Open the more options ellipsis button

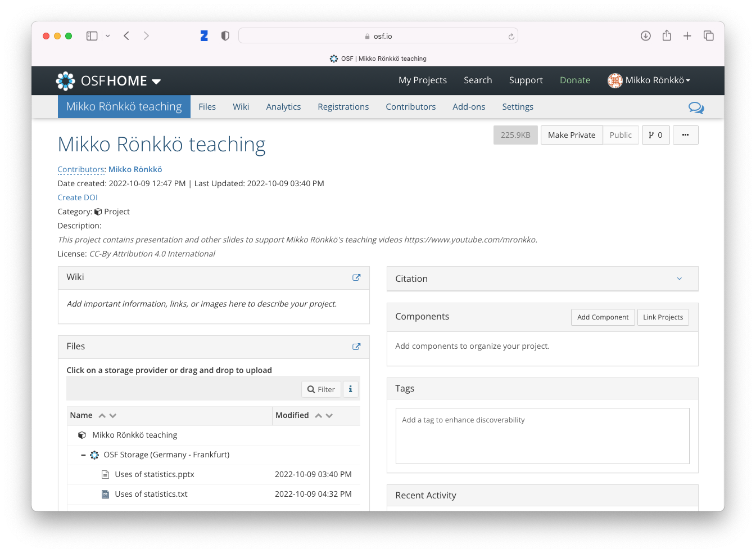[686, 135]
